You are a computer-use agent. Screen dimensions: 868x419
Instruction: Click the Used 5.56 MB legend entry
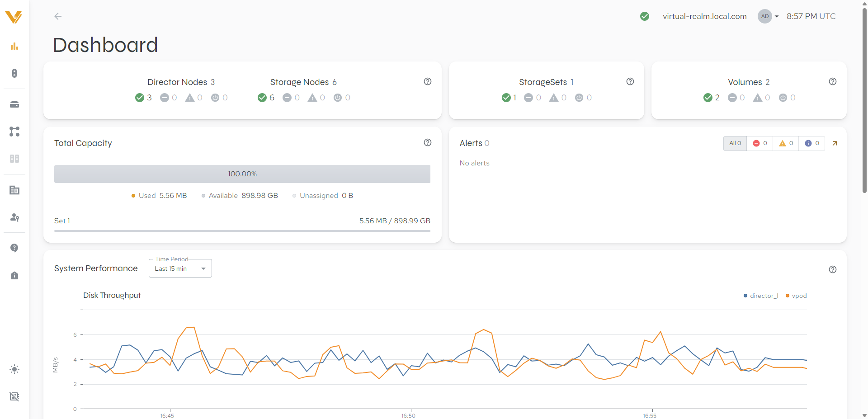[x=159, y=196]
